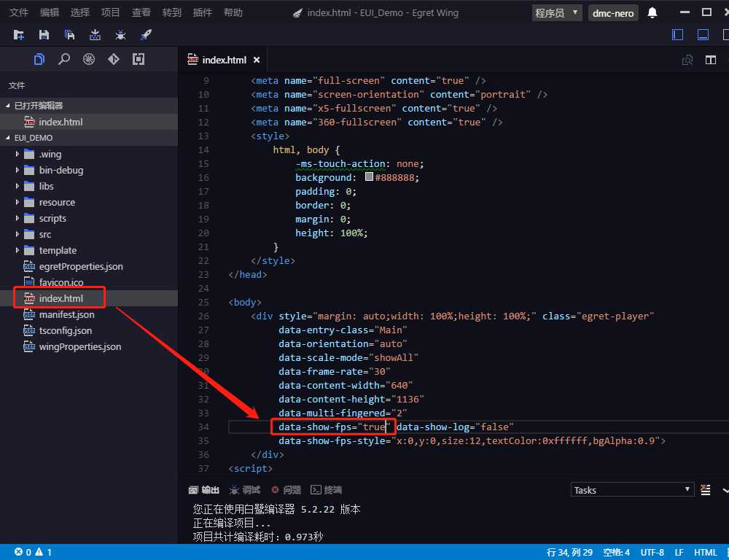
Task: Close the index.html editor tab
Action: click(x=257, y=60)
